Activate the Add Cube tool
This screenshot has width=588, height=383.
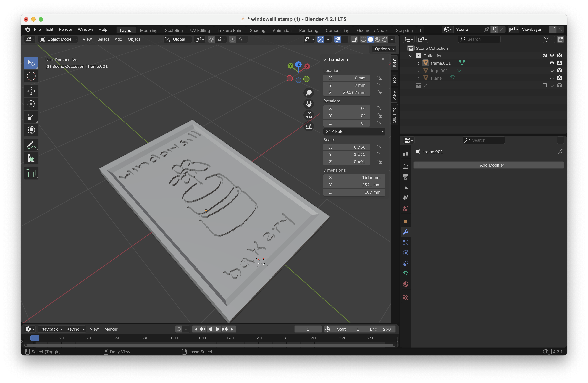point(31,173)
